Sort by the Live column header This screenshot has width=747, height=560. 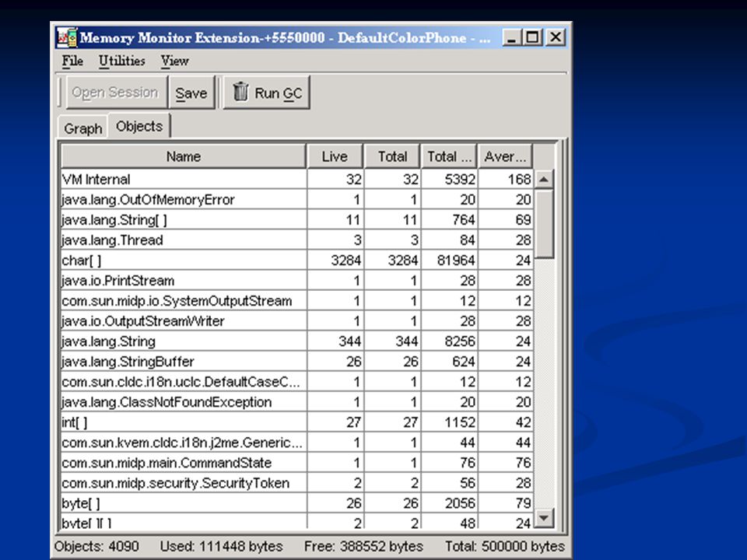335,156
